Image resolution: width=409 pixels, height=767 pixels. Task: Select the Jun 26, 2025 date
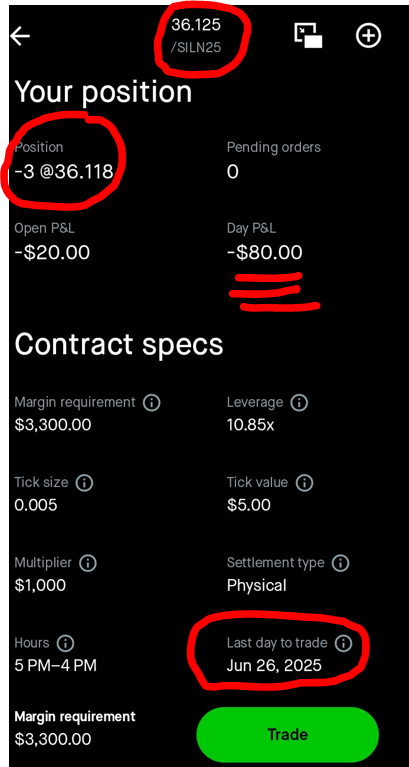point(274,666)
